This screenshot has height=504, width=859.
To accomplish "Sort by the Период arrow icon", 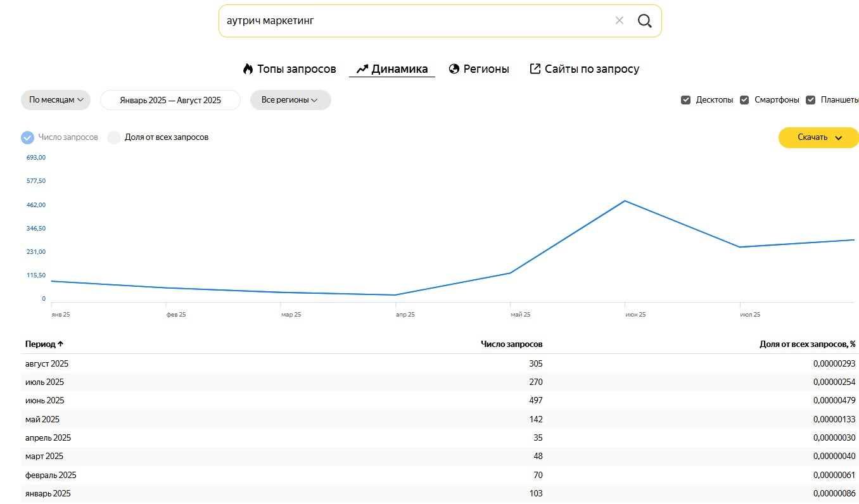I will (x=61, y=344).
